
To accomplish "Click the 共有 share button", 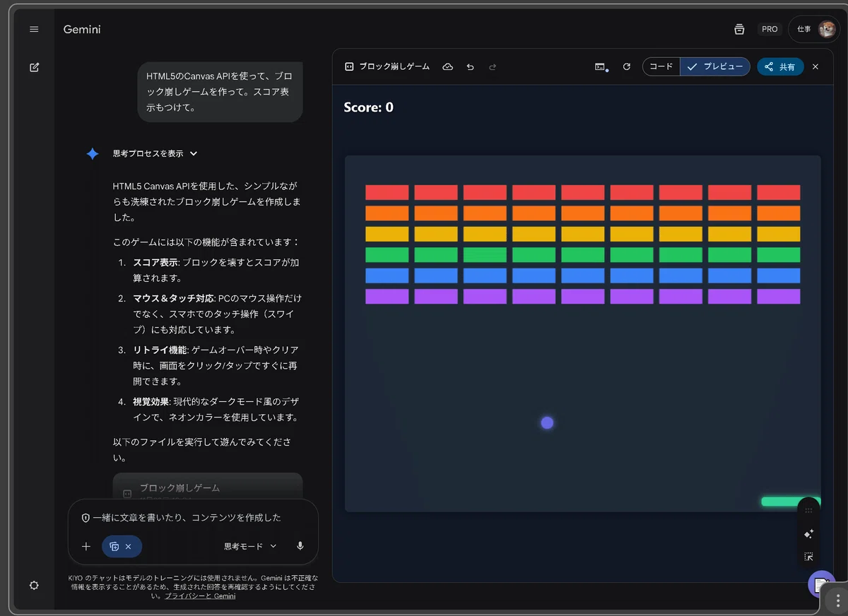I will 780,66.
